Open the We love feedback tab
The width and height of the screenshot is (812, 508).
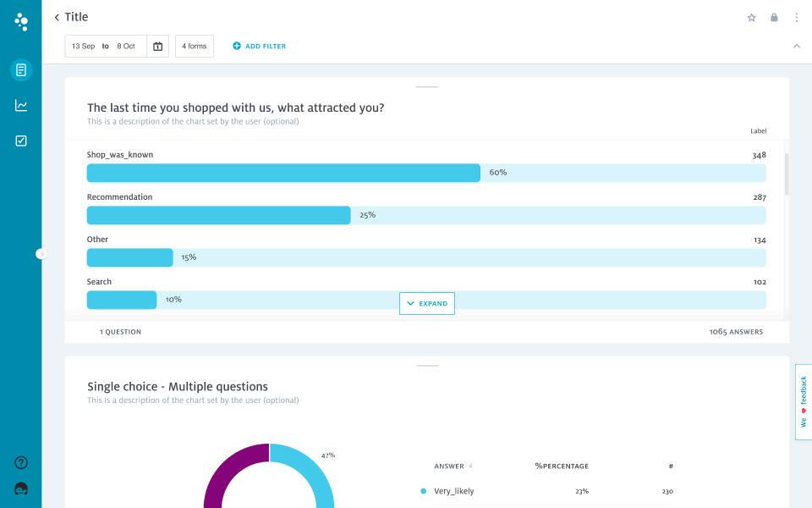click(x=804, y=401)
